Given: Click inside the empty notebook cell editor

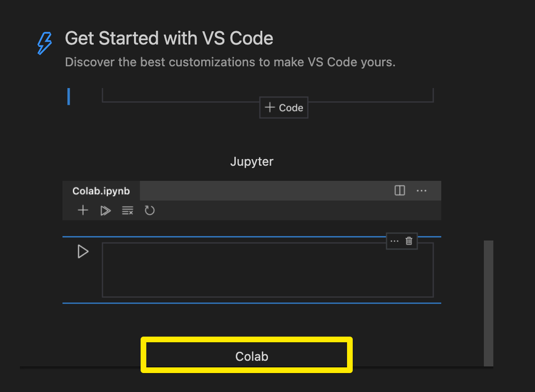Looking at the screenshot, I should (x=268, y=270).
